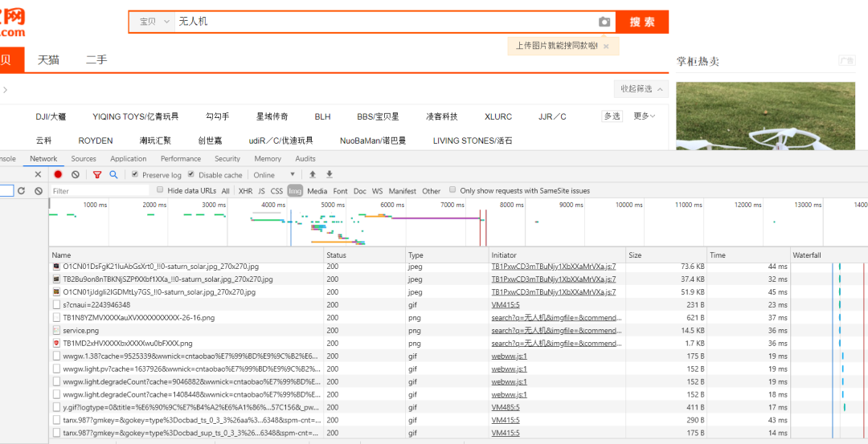Enable Hide data URLs checkbox
The image size is (868, 444).
(161, 190)
